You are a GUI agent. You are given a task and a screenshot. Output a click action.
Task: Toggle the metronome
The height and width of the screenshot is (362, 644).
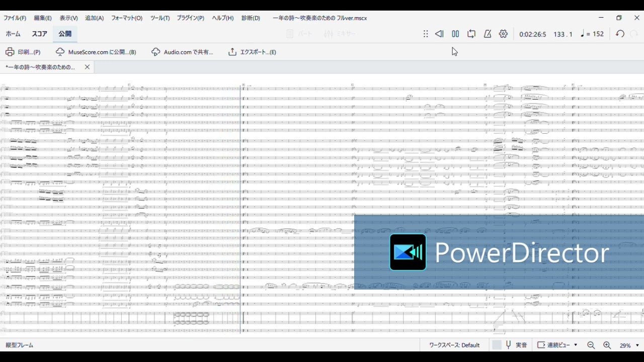click(488, 34)
